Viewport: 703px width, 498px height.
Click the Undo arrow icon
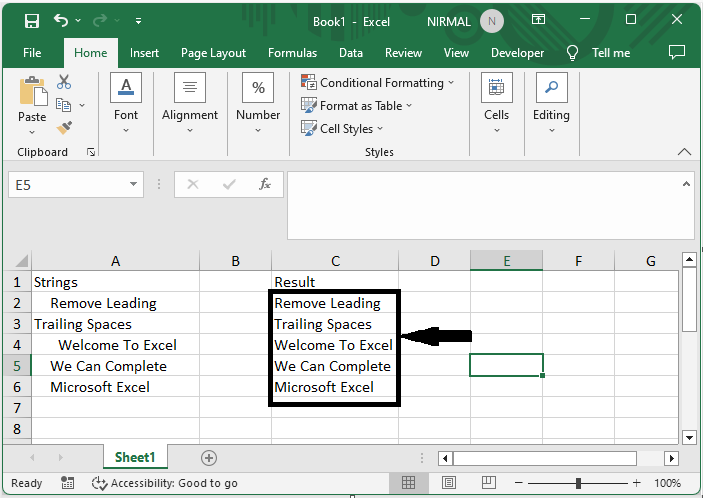[x=61, y=20]
